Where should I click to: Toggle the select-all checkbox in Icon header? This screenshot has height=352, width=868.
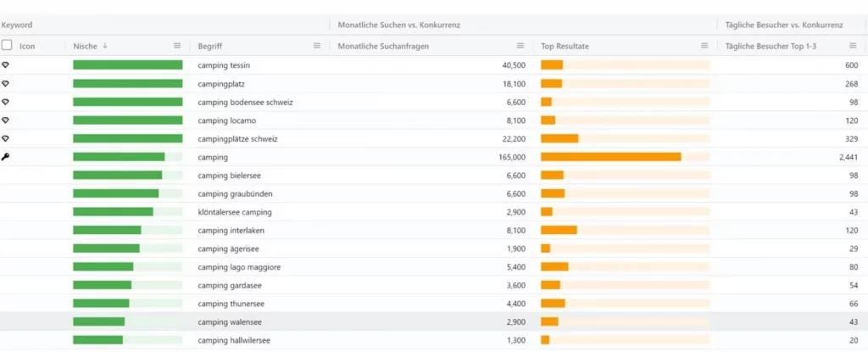[x=7, y=46]
